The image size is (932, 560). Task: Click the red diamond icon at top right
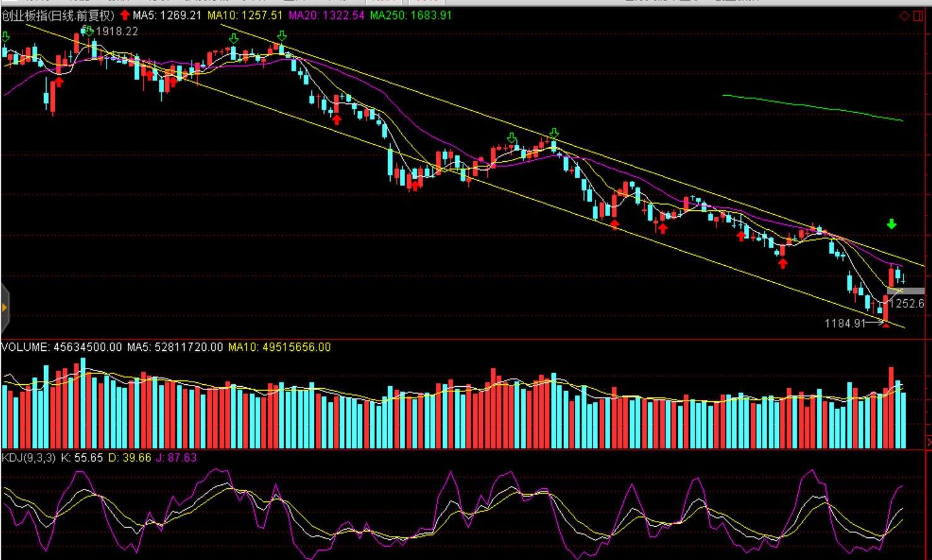[x=904, y=16]
